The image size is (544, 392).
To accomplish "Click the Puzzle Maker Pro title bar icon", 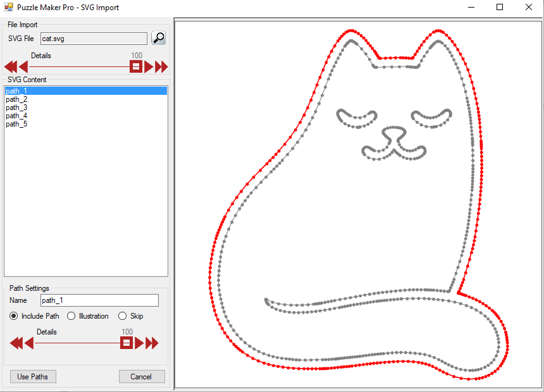I will (9, 7).
